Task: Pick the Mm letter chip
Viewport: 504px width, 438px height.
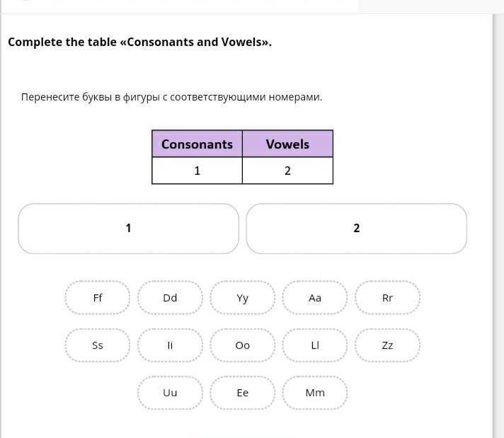Action: [315, 393]
